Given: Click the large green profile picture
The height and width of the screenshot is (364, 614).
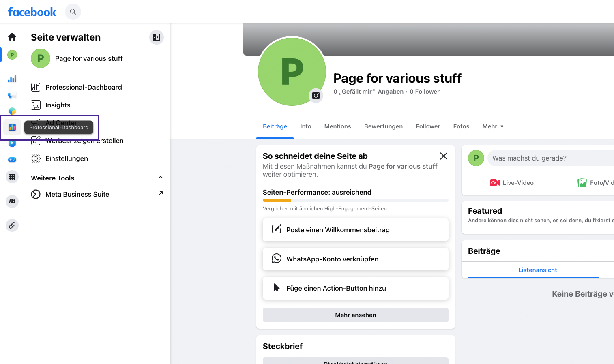Looking at the screenshot, I should pyautogui.click(x=292, y=72).
